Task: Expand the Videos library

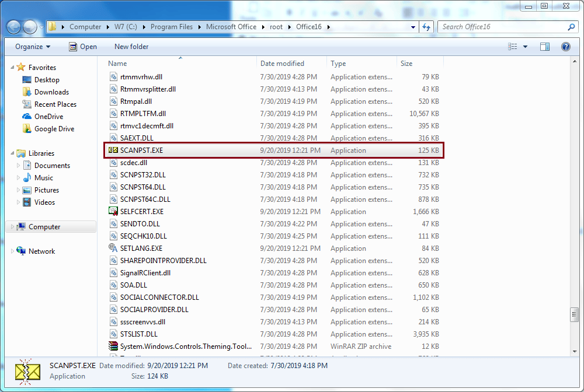Action: point(18,202)
